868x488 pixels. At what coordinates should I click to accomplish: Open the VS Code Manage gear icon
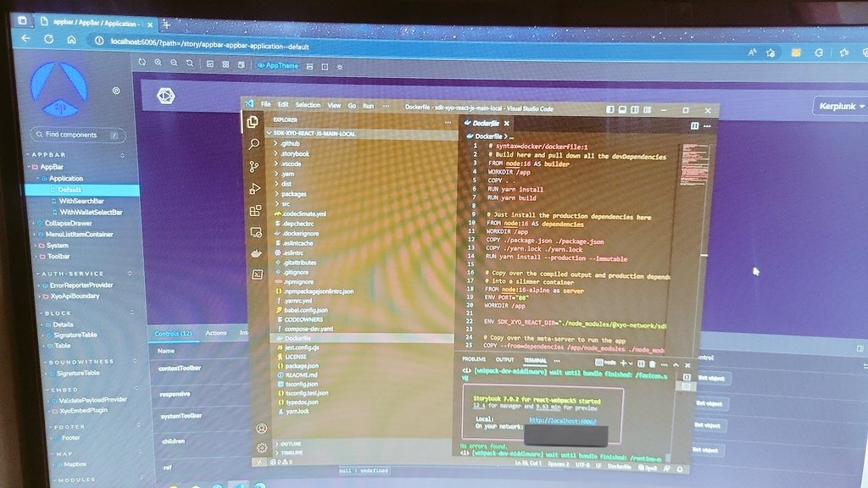(x=262, y=447)
